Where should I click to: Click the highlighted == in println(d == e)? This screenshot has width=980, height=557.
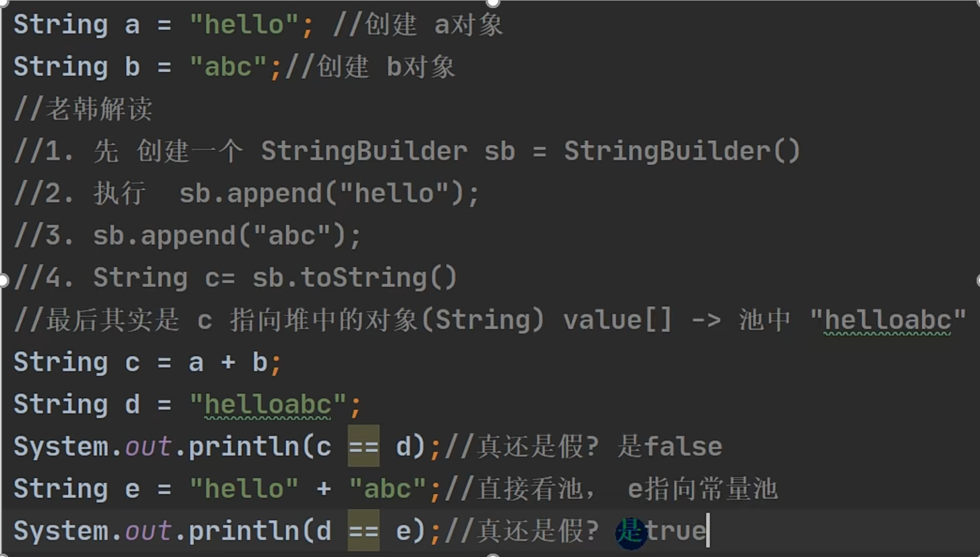(364, 531)
